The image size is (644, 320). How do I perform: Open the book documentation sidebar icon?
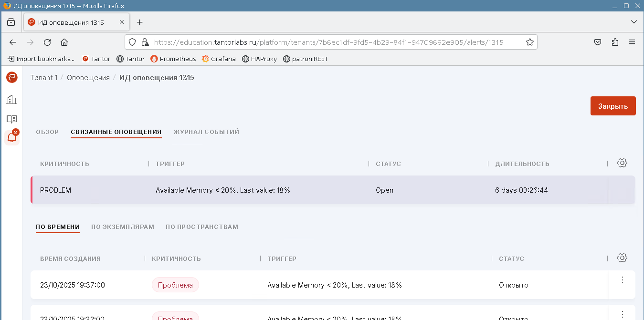pyautogui.click(x=12, y=119)
